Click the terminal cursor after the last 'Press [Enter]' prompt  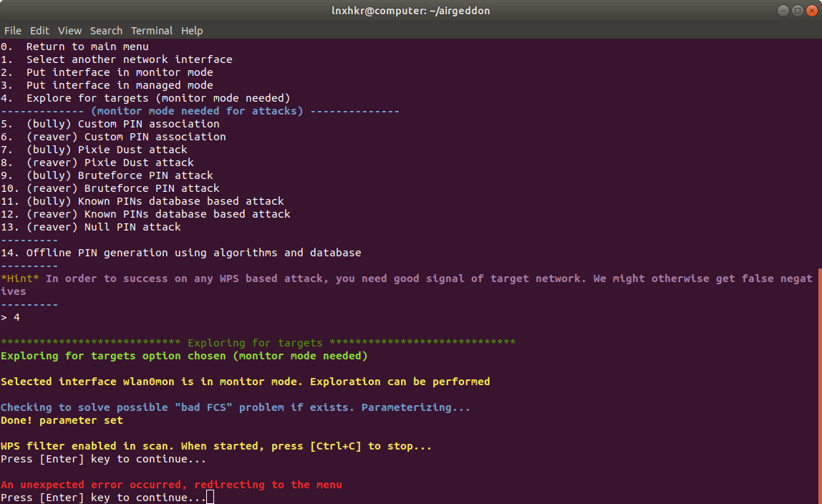pos(211,497)
